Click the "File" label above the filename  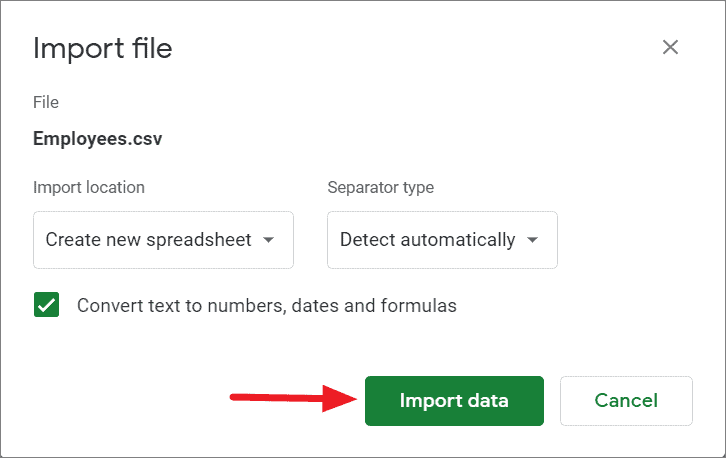coord(46,103)
